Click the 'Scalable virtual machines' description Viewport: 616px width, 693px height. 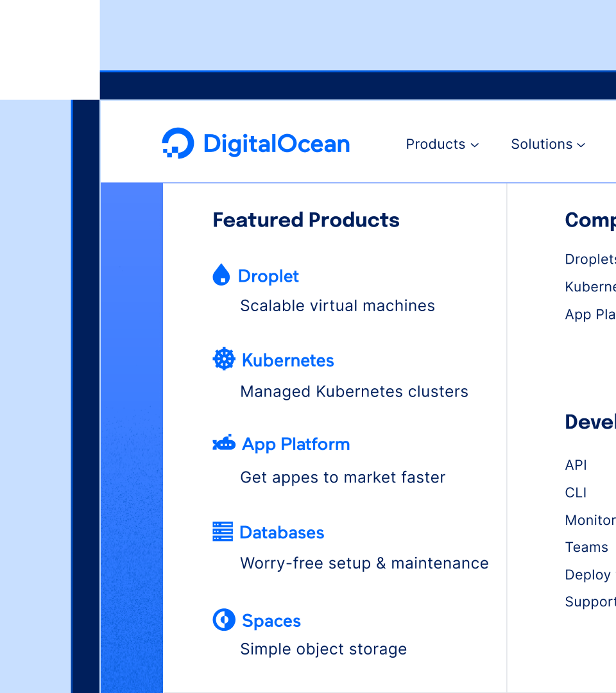338,306
